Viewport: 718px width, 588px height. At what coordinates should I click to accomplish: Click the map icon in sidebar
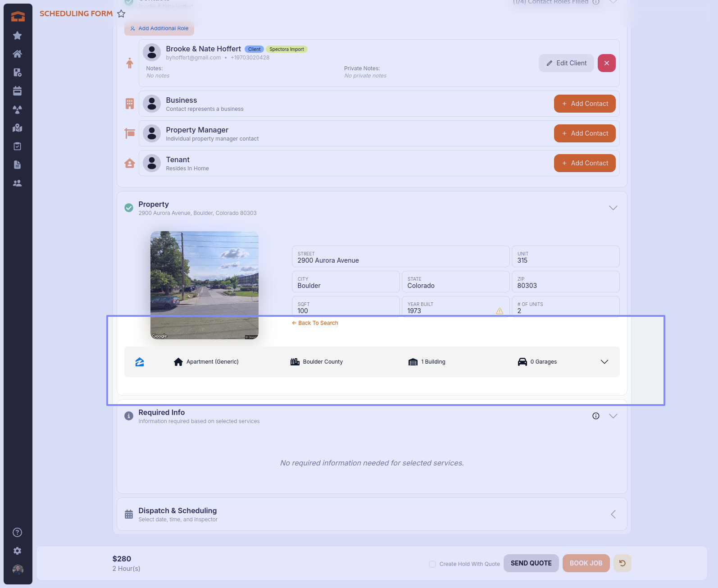(18, 128)
